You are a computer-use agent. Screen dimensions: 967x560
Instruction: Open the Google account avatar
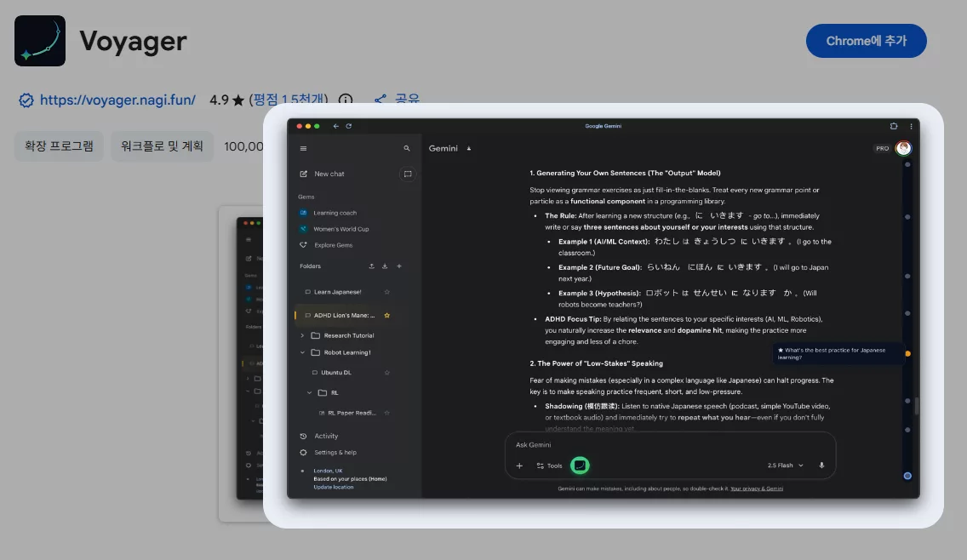point(903,148)
